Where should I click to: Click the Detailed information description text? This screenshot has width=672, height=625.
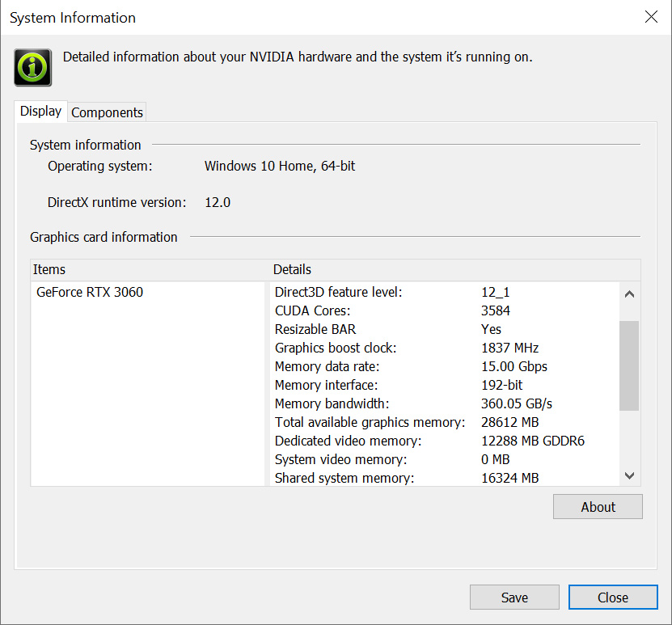click(x=298, y=57)
